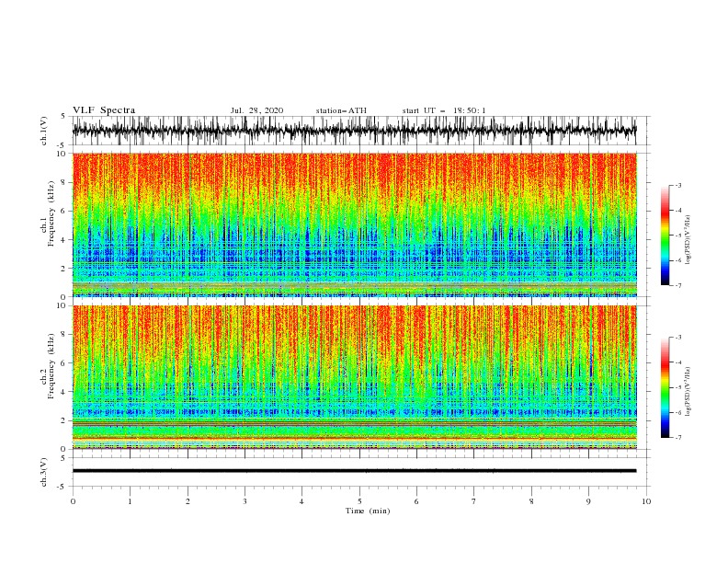
Task: Click the "4" kHz tick on ch.1 frequency axis
Action: (x=63, y=240)
